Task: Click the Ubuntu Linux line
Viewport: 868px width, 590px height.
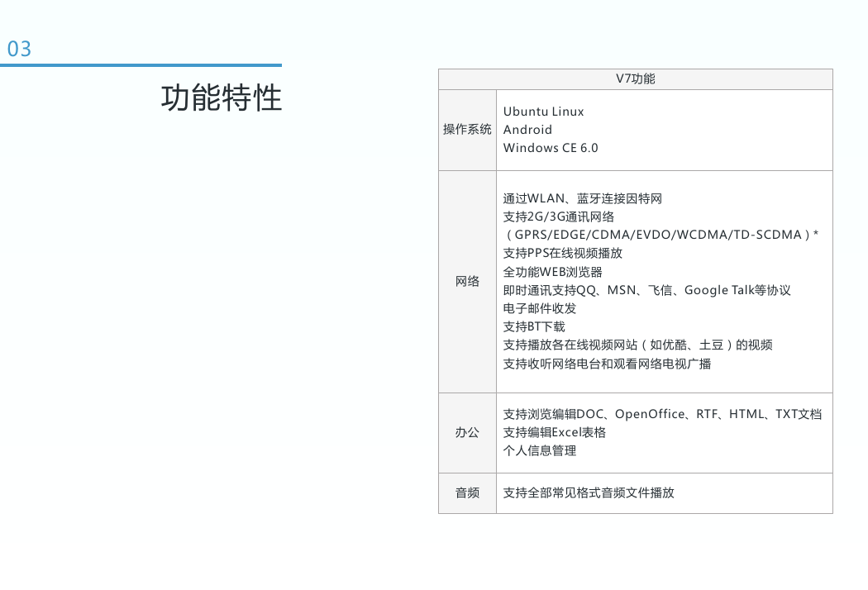Action: 544,112
